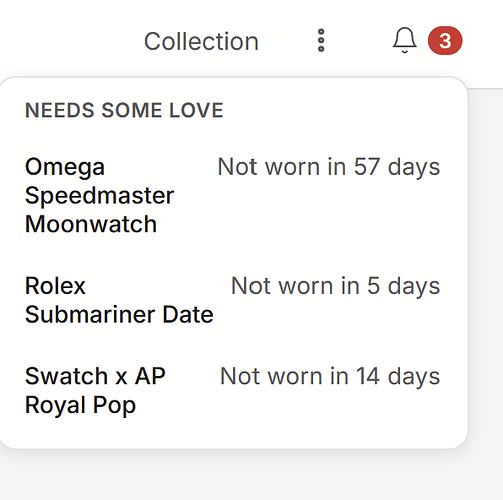Click 'Royal Pop' in the Swatch entry
The width and height of the screenshot is (503, 500).
[80, 405]
